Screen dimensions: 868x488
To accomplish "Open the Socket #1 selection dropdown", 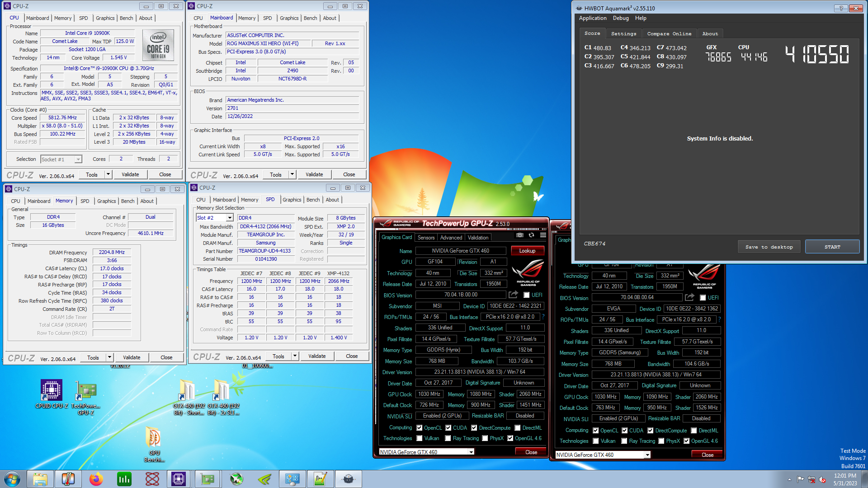I will 61,159.
